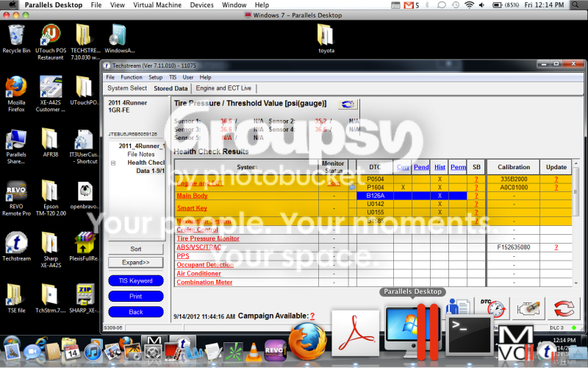
Task: Select the XE-A42S Customer shortcut icon
Action: coord(51,94)
